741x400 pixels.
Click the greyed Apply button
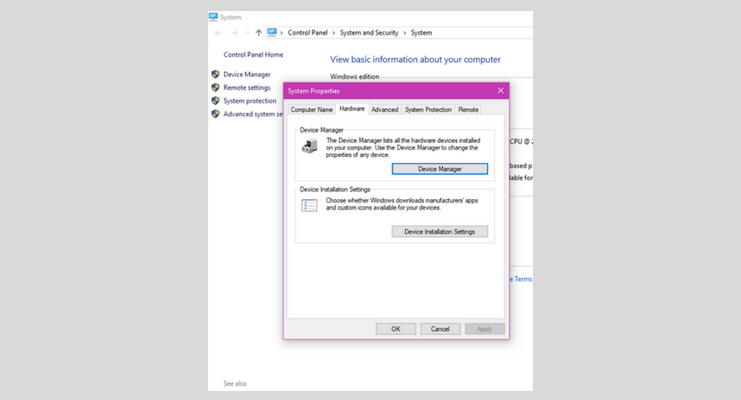484,329
